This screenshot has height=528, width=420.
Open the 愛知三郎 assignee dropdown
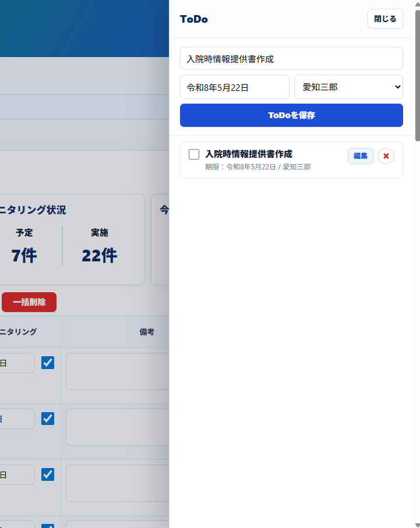coord(348,87)
